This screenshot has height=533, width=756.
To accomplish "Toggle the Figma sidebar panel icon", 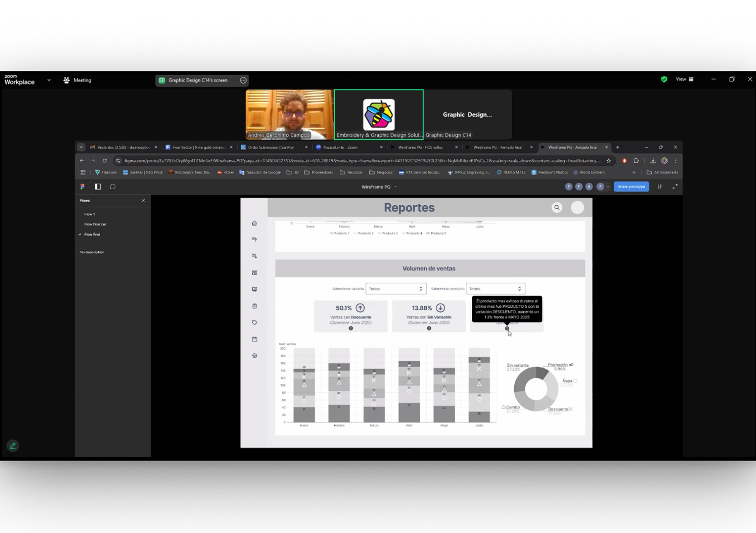I will [98, 187].
